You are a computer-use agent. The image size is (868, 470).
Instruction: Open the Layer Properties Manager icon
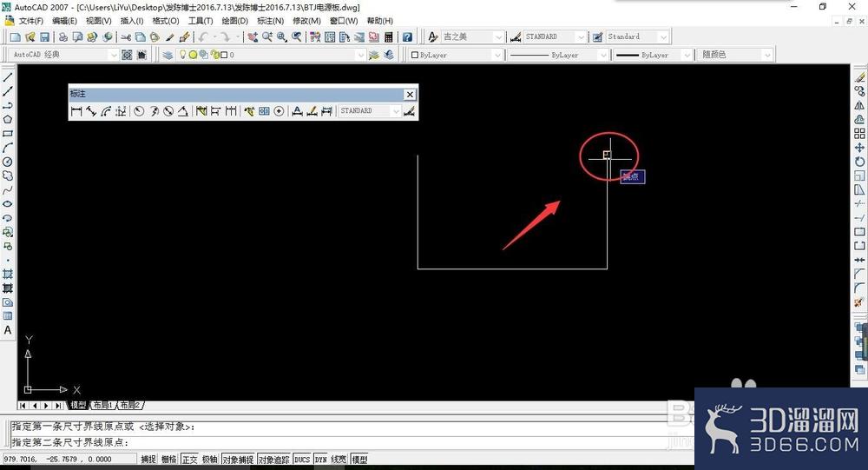168,55
